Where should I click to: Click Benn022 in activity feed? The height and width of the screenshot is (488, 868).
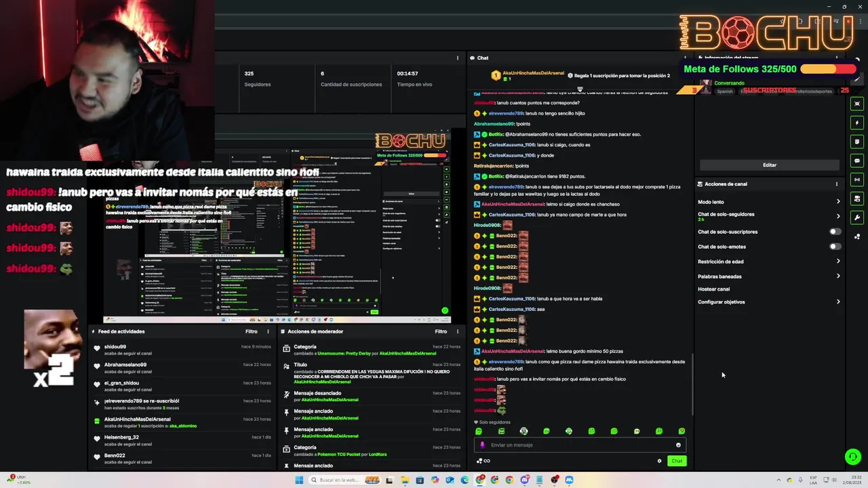115,455
